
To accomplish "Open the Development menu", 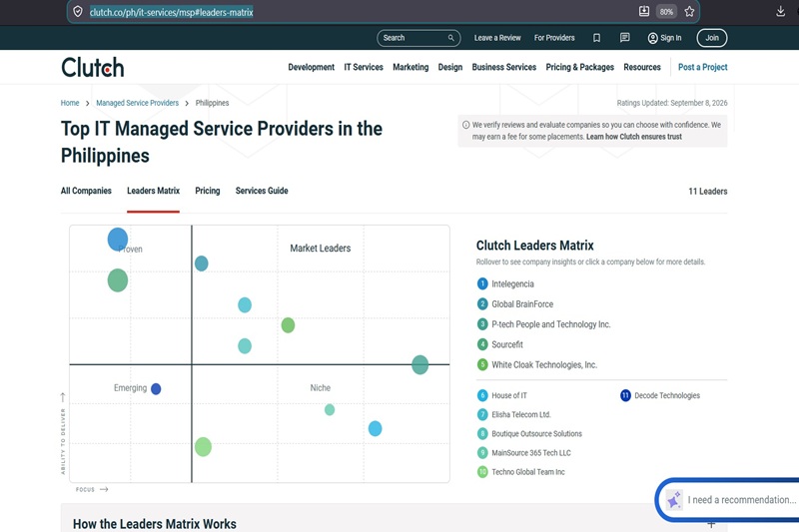I will tap(312, 67).
